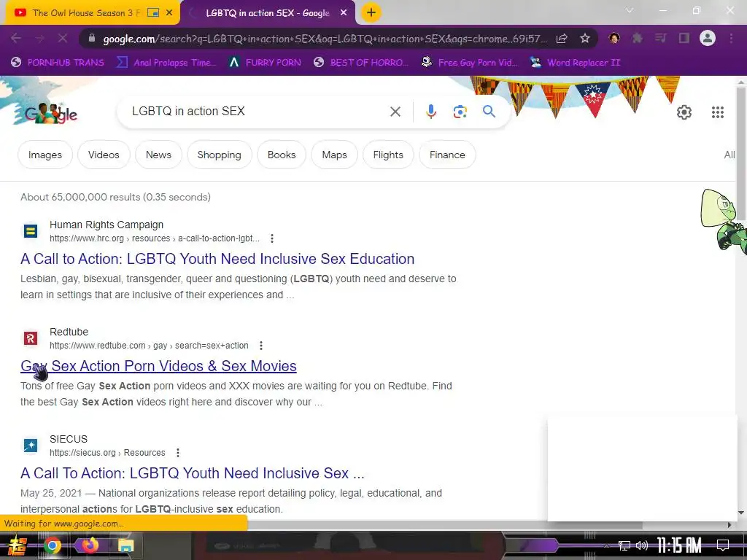Share this page from address bar

point(562,38)
